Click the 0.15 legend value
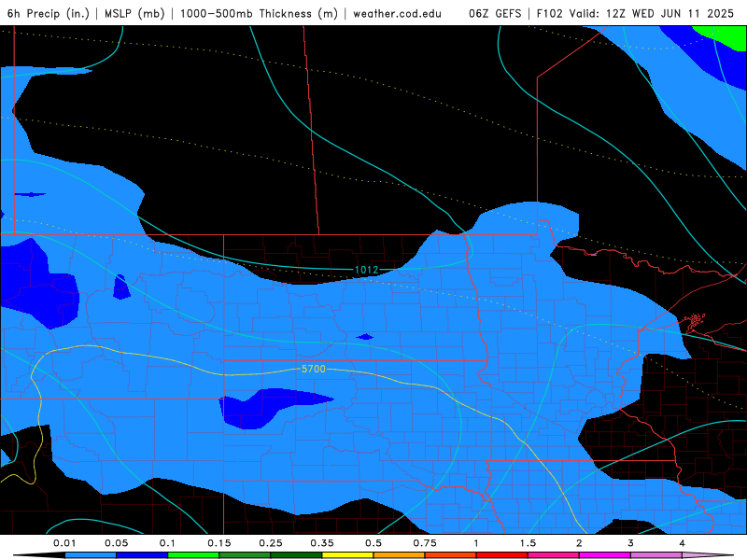Viewport: 747px width, 560px height. pyautogui.click(x=219, y=543)
